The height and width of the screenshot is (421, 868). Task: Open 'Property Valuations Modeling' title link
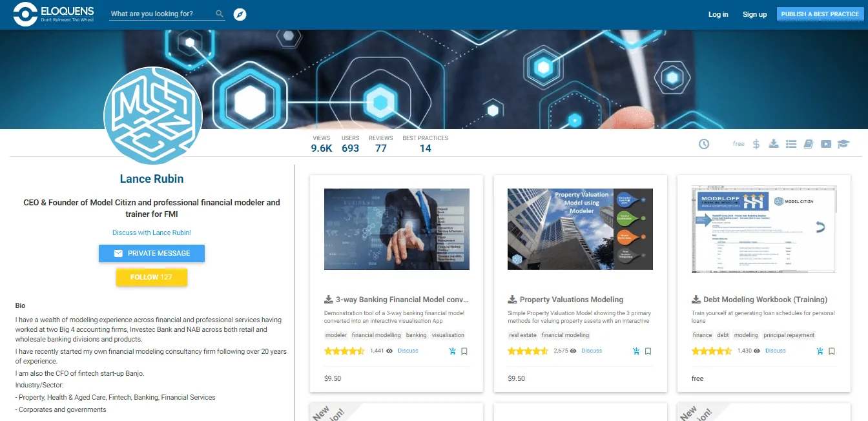click(x=572, y=300)
